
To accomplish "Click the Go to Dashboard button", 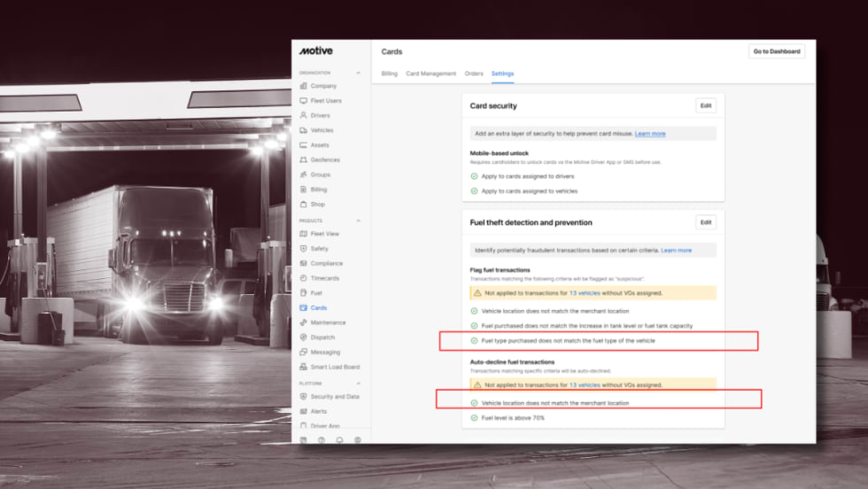I will (776, 51).
